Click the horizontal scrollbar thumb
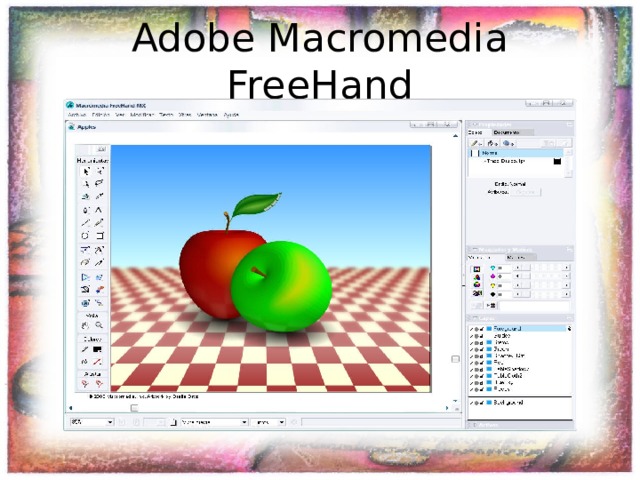Image resolution: width=640 pixels, height=480 pixels. tap(134, 408)
